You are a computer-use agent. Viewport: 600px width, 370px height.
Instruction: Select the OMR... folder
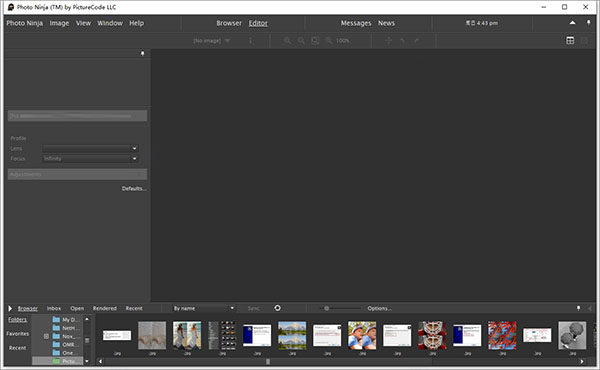tap(66, 344)
